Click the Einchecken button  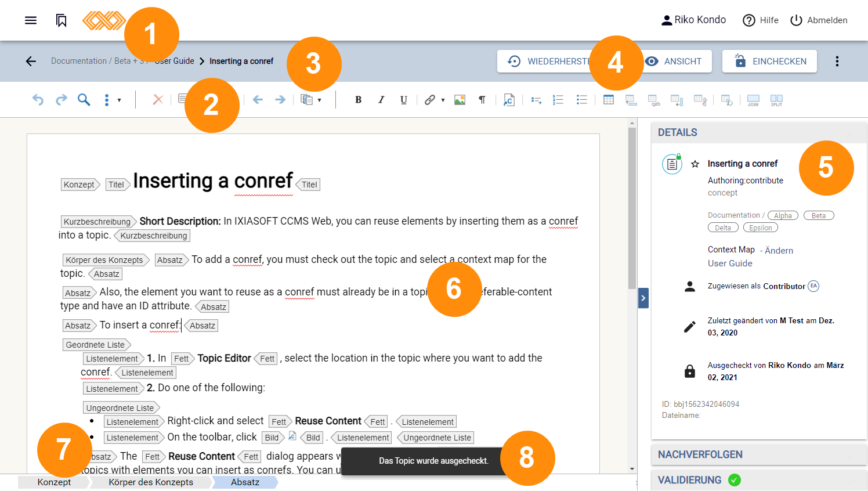tap(769, 61)
